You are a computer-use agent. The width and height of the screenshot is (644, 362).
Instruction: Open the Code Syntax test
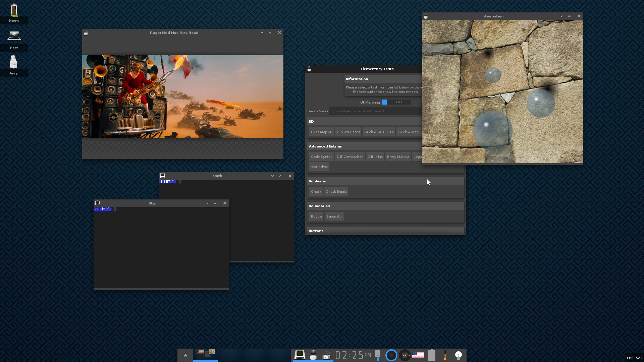(x=321, y=157)
